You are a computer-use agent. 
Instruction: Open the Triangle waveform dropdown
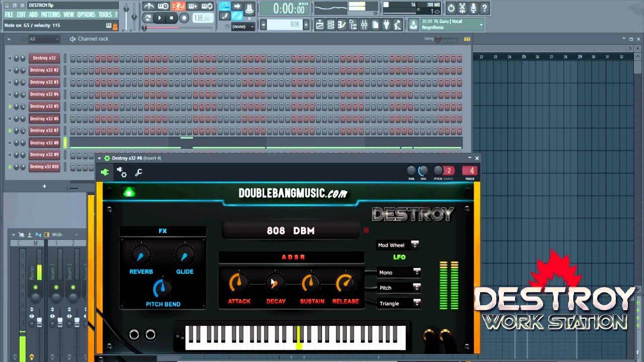click(x=399, y=303)
